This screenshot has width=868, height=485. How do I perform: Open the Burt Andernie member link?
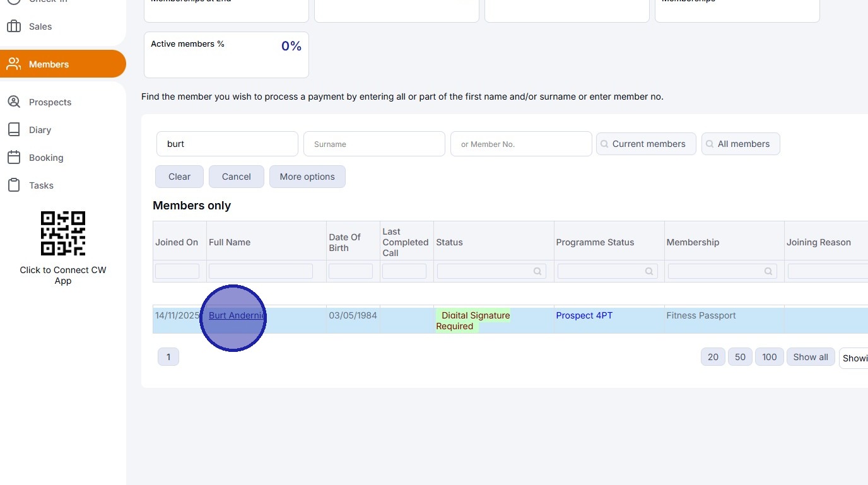click(x=237, y=315)
